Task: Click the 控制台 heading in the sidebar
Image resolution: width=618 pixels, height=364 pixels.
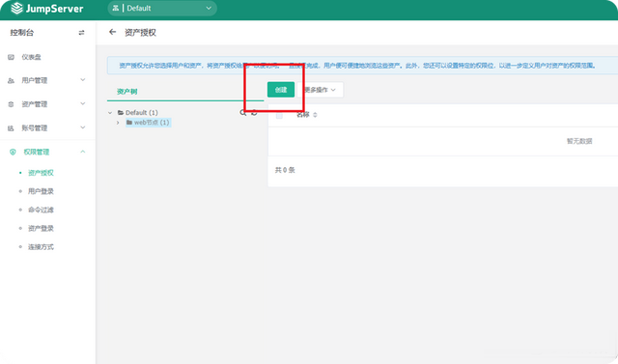Action: (22, 33)
